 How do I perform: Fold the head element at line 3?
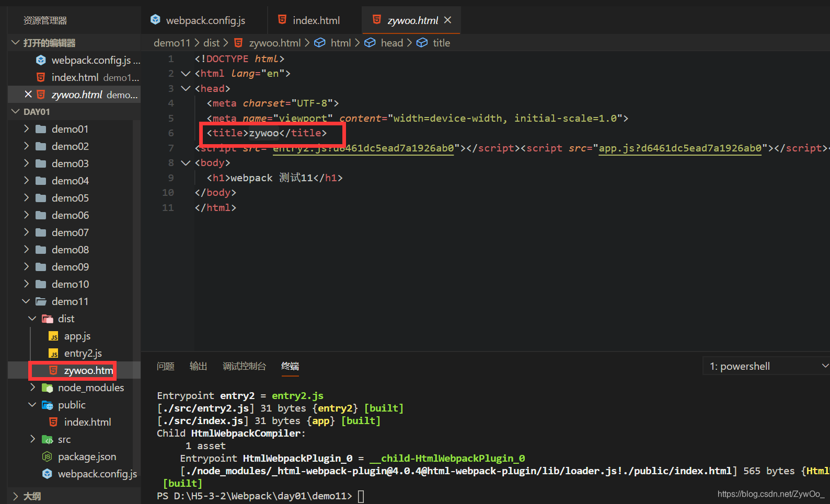click(x=186, y=88)
